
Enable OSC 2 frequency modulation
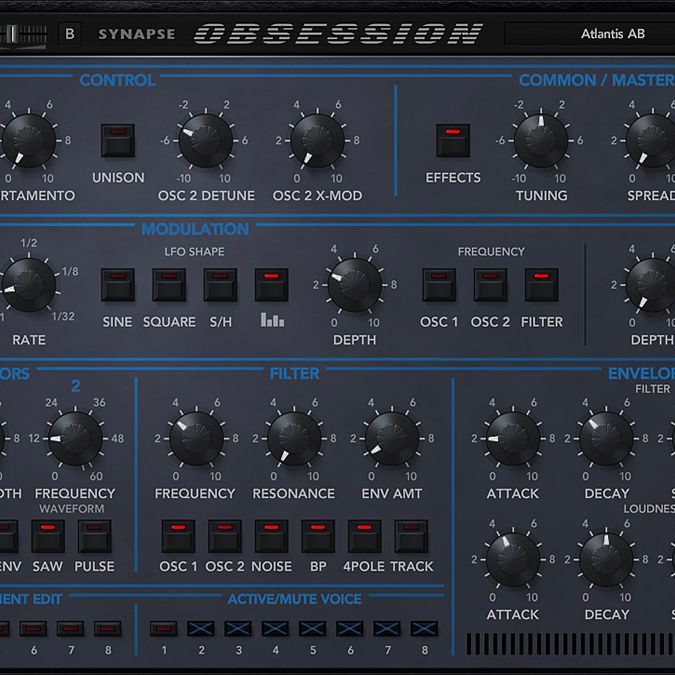[x=490, y=285]
